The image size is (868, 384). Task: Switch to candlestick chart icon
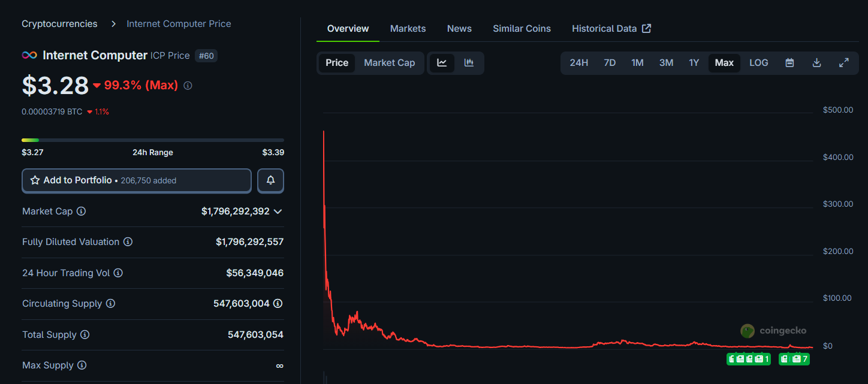(x=469, y=63)
